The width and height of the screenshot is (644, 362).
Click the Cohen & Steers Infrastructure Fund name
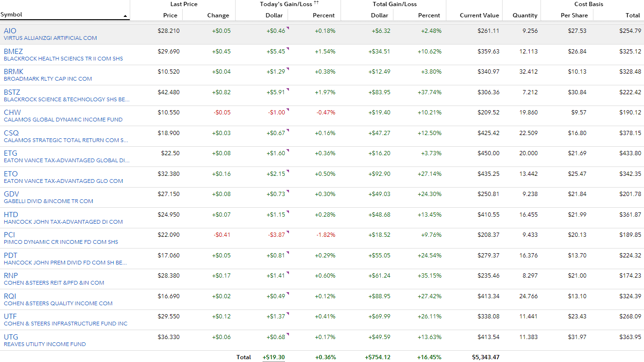pyautogui.click(x=66, y=324)
